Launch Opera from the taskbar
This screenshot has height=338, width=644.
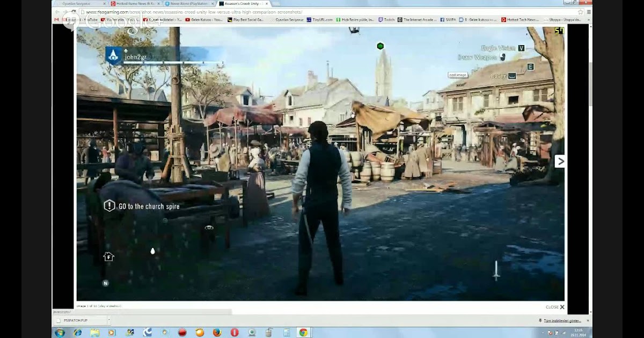coord(235,332)
